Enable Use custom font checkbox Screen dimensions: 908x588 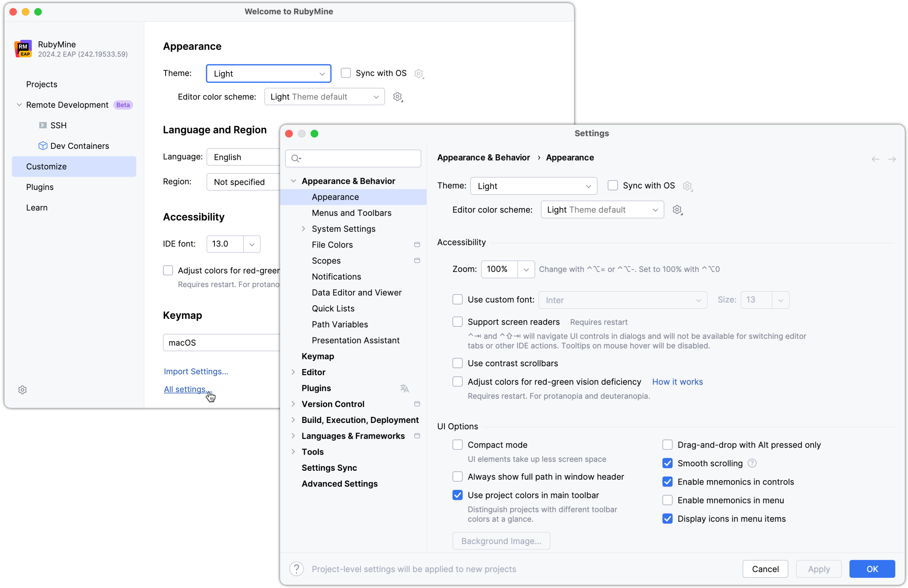pyautogui.click(x=457, y=300)
